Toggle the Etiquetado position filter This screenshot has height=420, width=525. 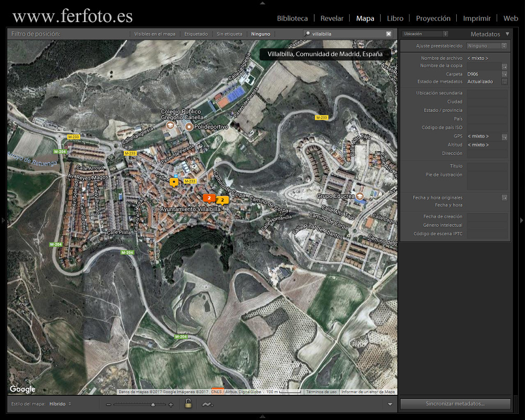coord(196,34)
